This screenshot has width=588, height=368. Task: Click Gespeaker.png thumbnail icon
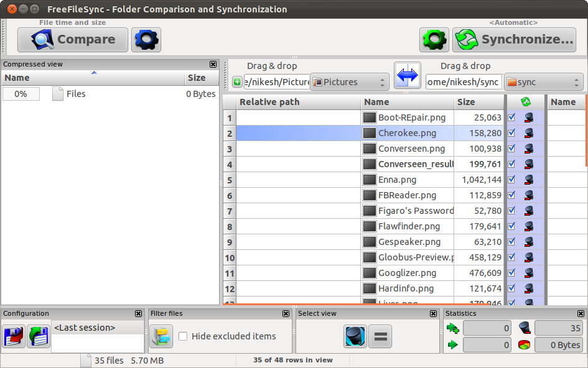point(370,242)
